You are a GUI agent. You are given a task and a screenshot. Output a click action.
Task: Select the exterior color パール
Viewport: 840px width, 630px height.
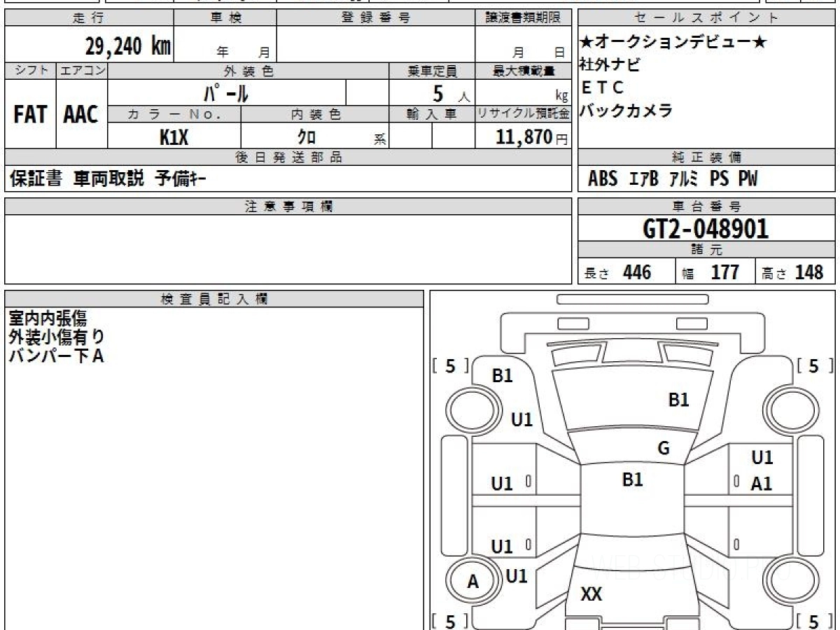pyautogui.click(x=225, y=92)
